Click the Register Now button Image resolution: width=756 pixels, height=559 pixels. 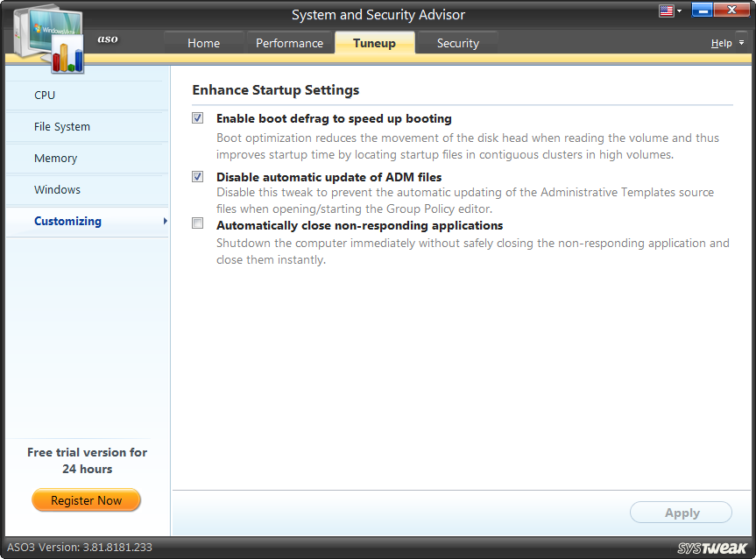[86, 499]
